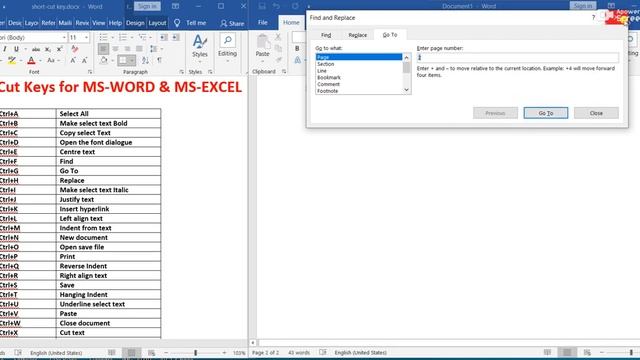Launch the Paragraph dialog from group corner
Viewport: 640px width, 360px height.
181,72
